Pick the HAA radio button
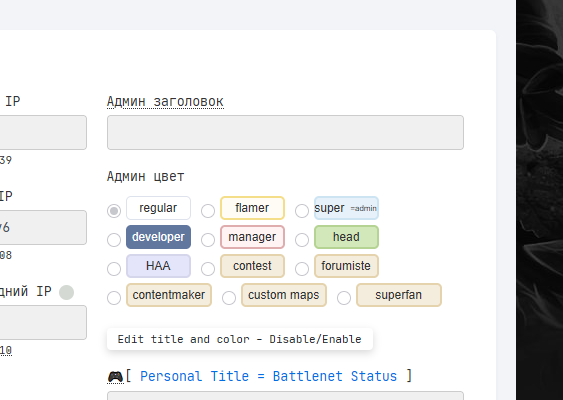This screenshot has height=400, width=563. 114,269
